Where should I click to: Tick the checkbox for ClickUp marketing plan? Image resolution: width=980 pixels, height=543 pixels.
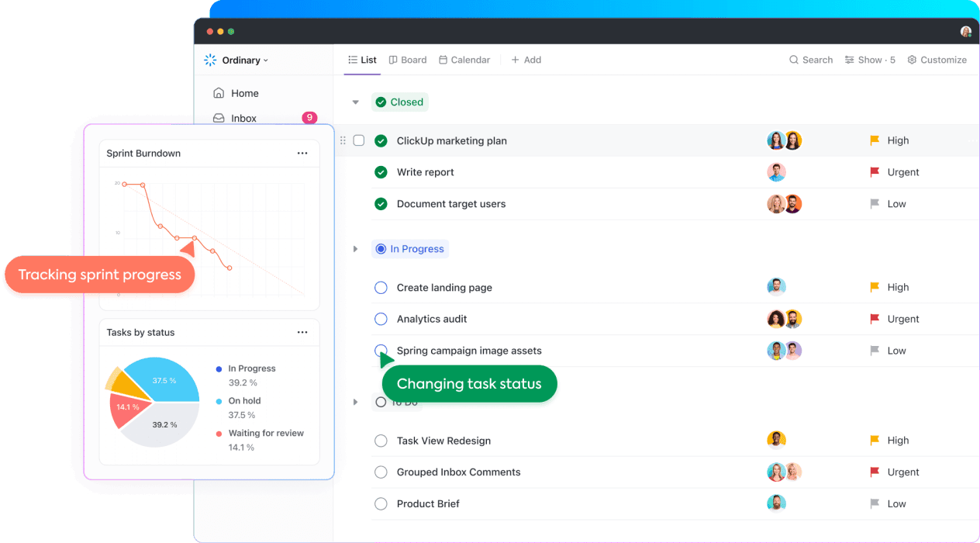pos(359,140)
